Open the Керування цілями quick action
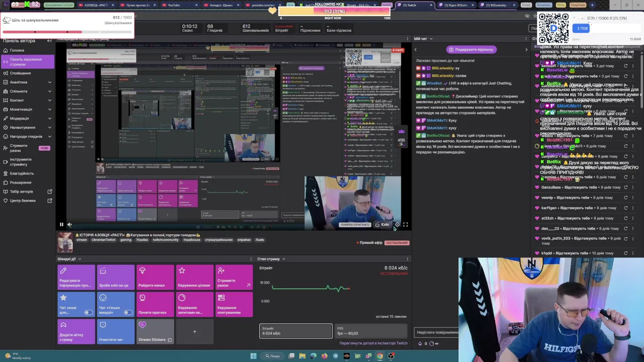This screenshot has width=644, height=362. [x=195, y=278]
